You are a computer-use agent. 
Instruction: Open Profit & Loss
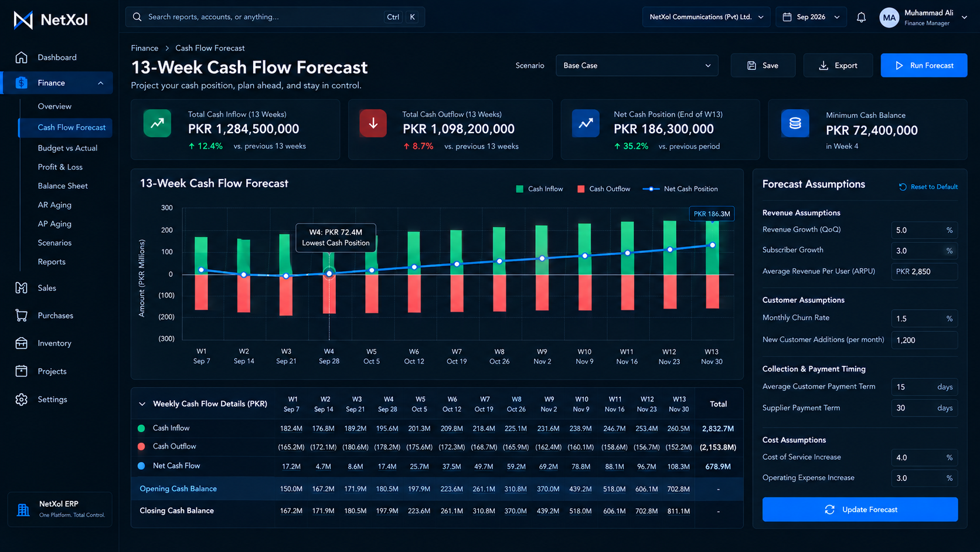coord(60,167)
